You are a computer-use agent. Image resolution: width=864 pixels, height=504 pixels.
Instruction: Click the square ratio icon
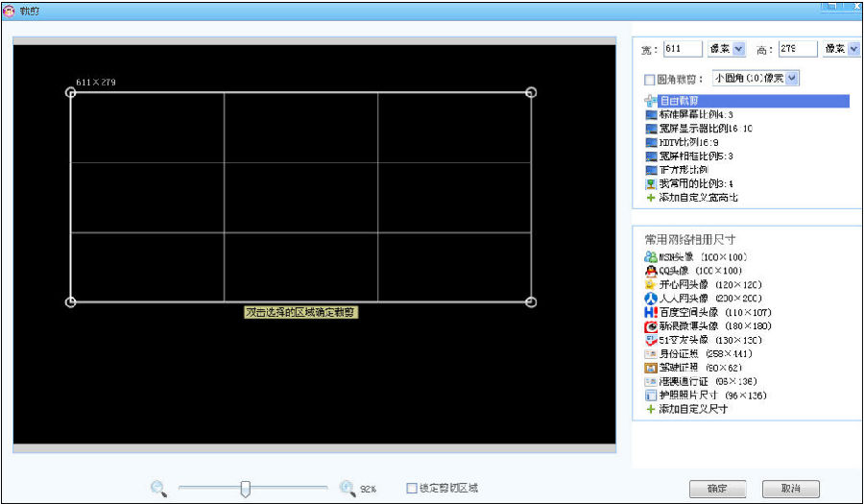coord(651,170)
